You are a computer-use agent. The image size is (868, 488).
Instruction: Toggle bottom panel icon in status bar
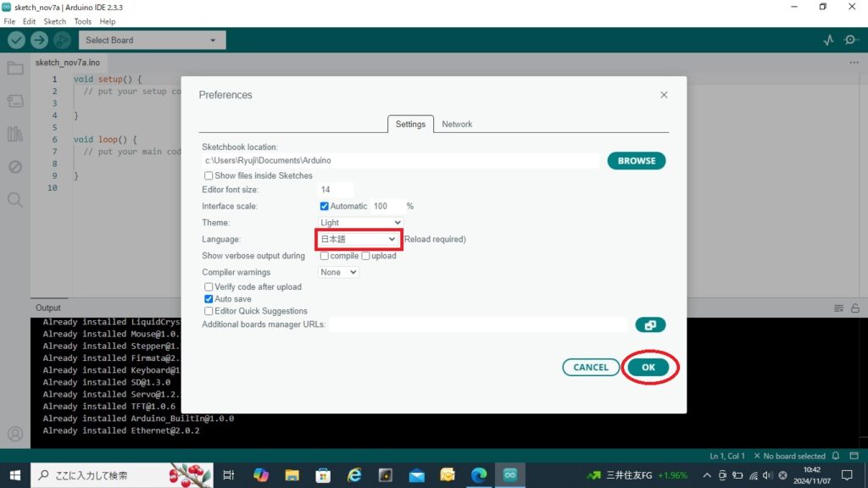coord(854,456)
